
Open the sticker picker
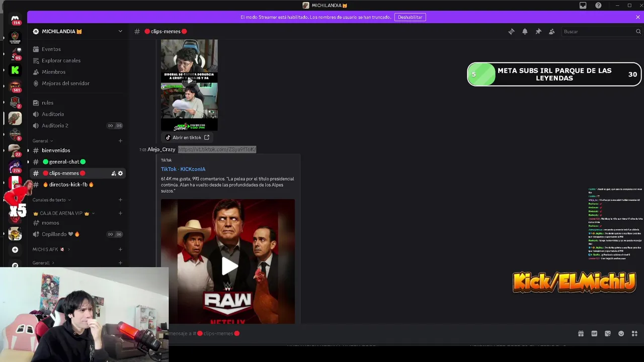(608, 333)
